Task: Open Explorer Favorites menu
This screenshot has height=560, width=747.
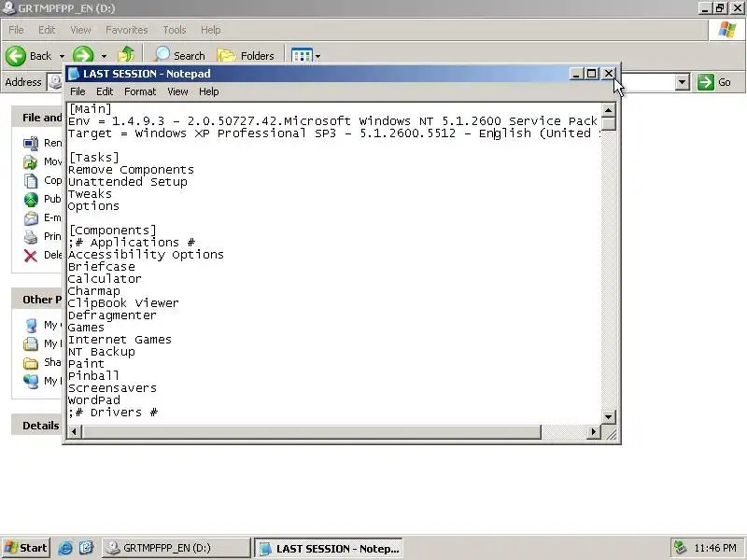Action: pos(127,30)
